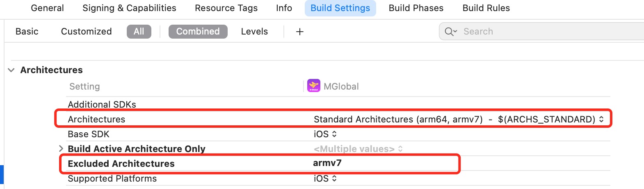This screenshot has height=189, width=644.
Task: Show Customized build settings only
Action: click(x=86, y=32)
